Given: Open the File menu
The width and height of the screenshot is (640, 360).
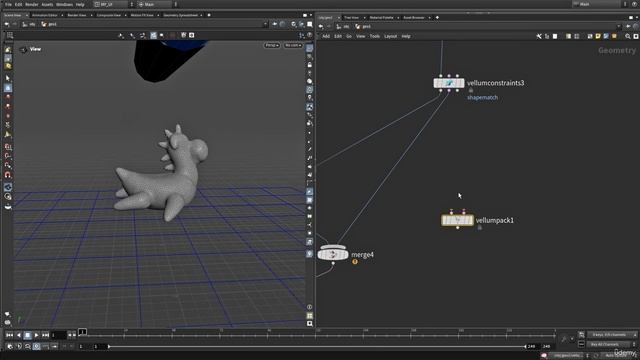Looking at the screenshot, I should point(8,4).
